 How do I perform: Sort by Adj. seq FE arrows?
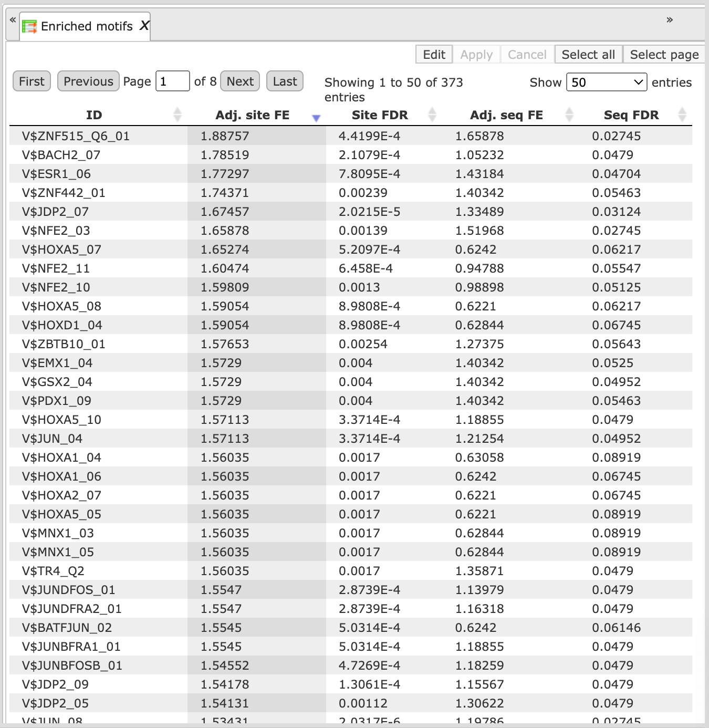(569, 115)
